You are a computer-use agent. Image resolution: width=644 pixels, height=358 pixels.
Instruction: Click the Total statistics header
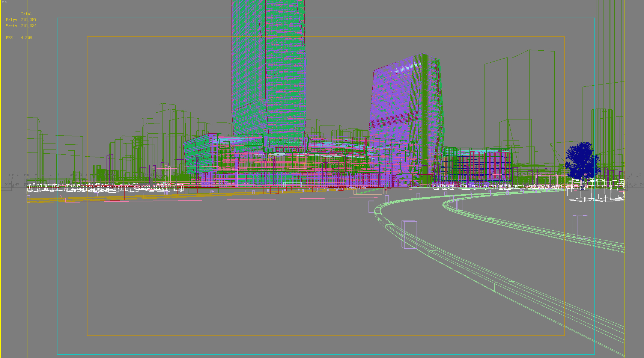[x=26, y=14]
